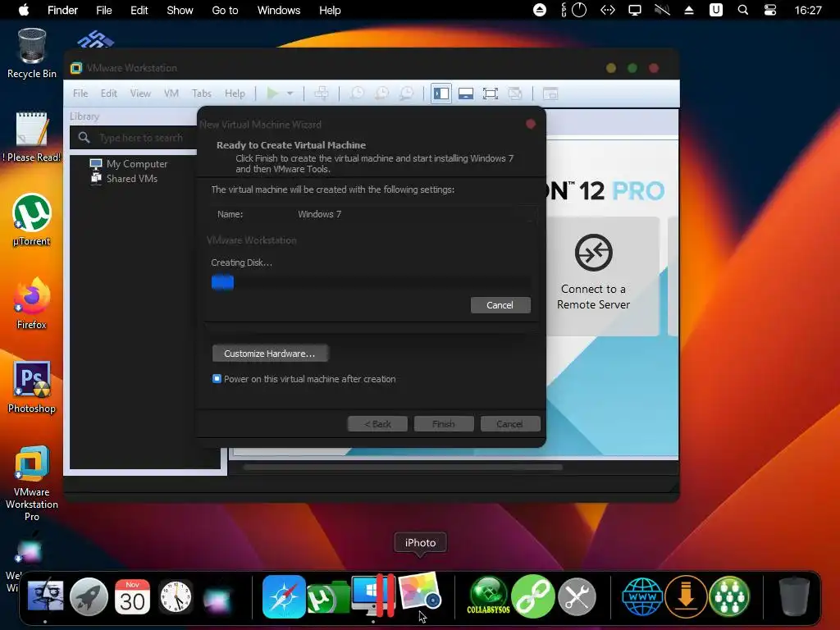Open the Control Center icon in menu bar
Screen dimensions: 840x630
[770, 10]
